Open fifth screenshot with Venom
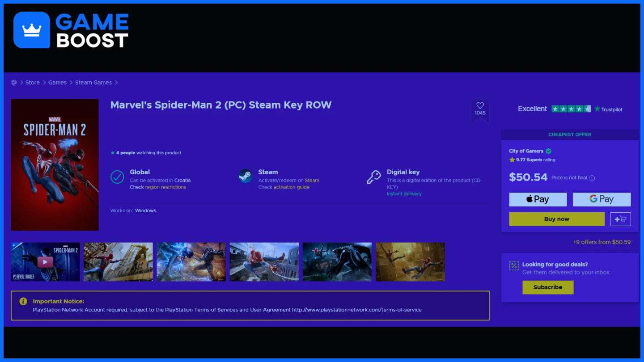644x362 pixels. click(x=337, y=262)
